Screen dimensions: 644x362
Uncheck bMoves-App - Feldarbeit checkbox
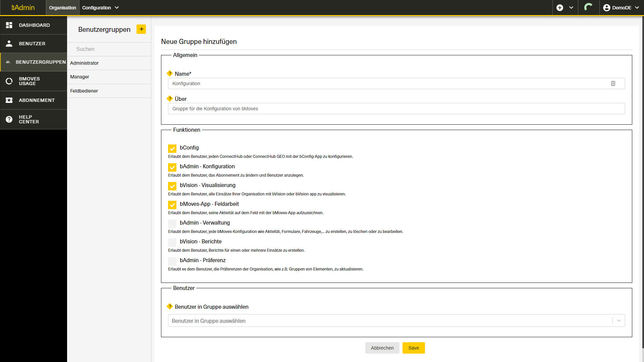point(172,204)
